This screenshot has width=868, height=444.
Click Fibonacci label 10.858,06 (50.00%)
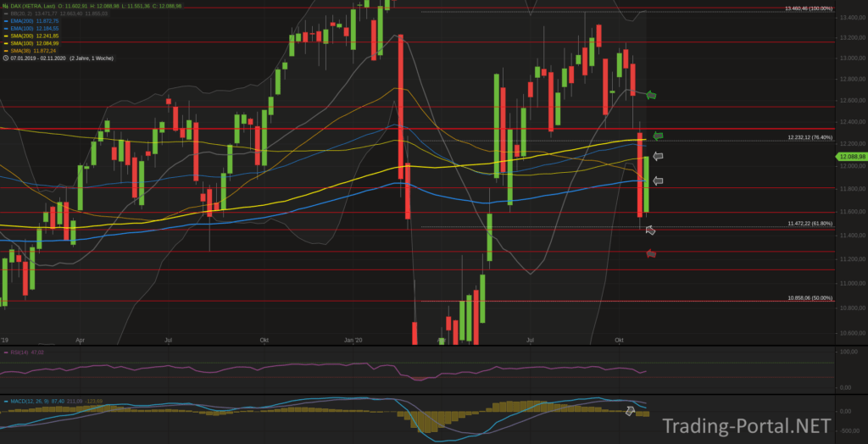pos(810,298)
